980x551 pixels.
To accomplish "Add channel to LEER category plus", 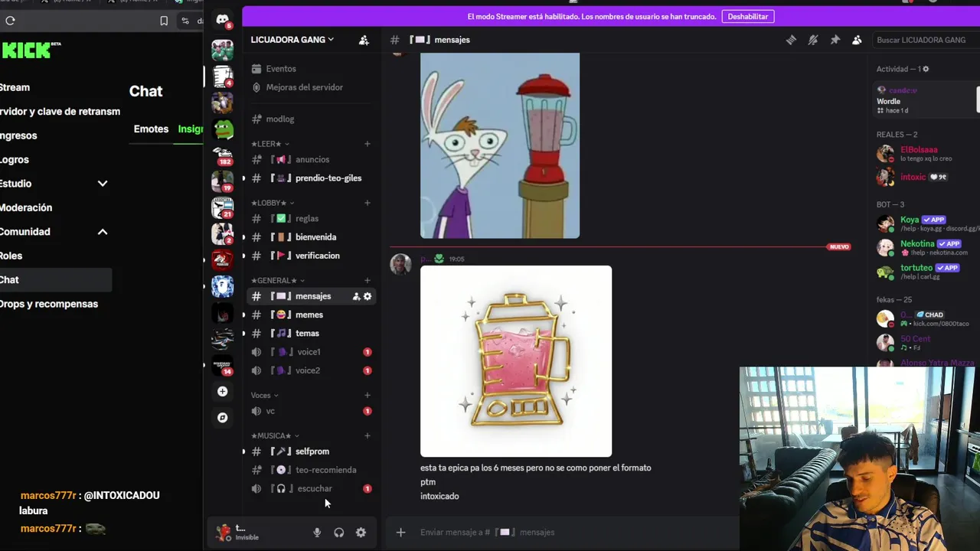I will [x=367, y=144].
